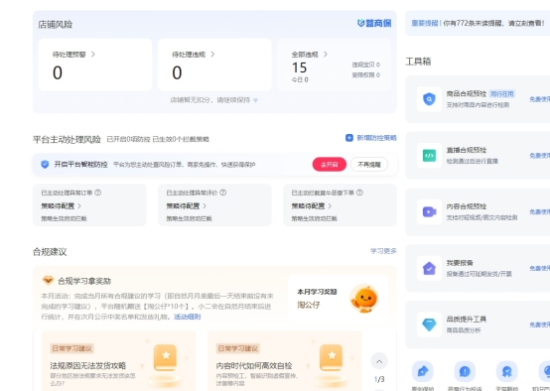
Task: Open the 待处理预警 chevron arrow
Action: click(x=93, y=54)
